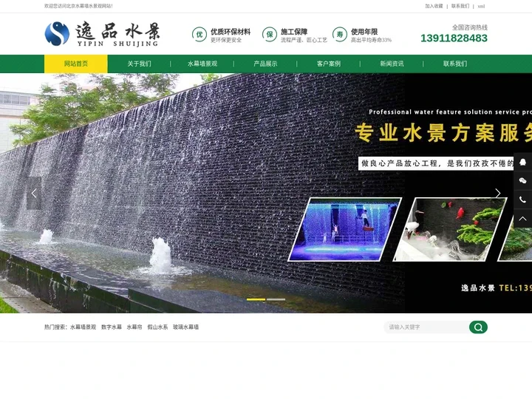The image size is (532, 399).
Task: Open 产品展示 navigation menu item
Action: 265,64
